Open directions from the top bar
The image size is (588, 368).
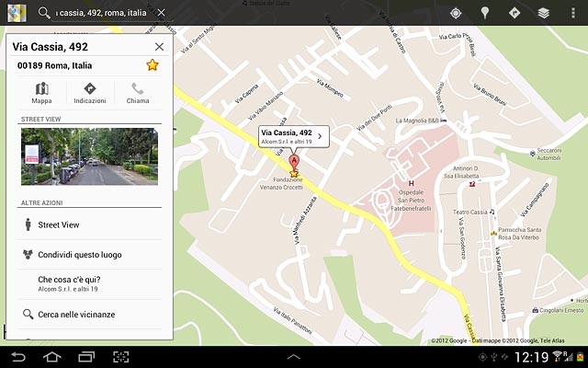point(514,13)
